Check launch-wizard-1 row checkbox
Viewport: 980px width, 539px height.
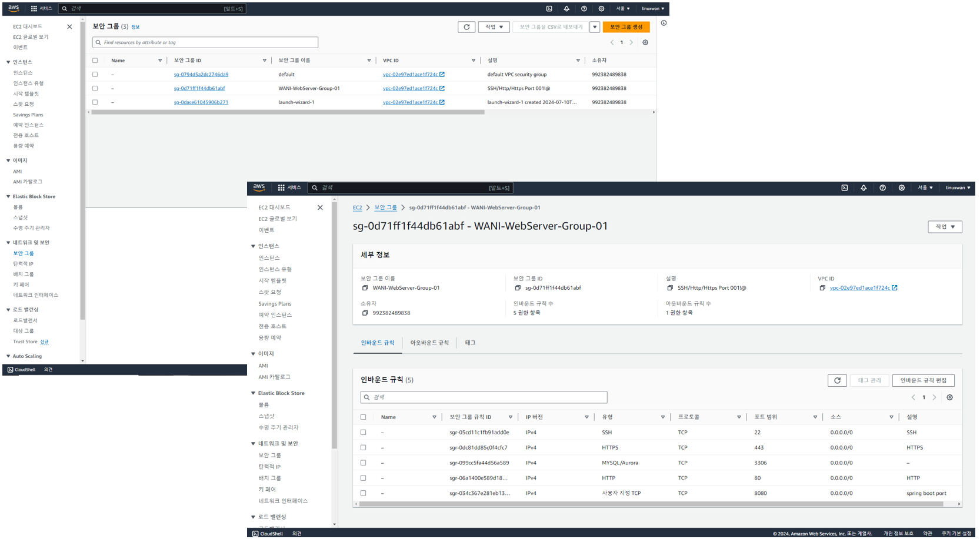click(x=95, y=102)
